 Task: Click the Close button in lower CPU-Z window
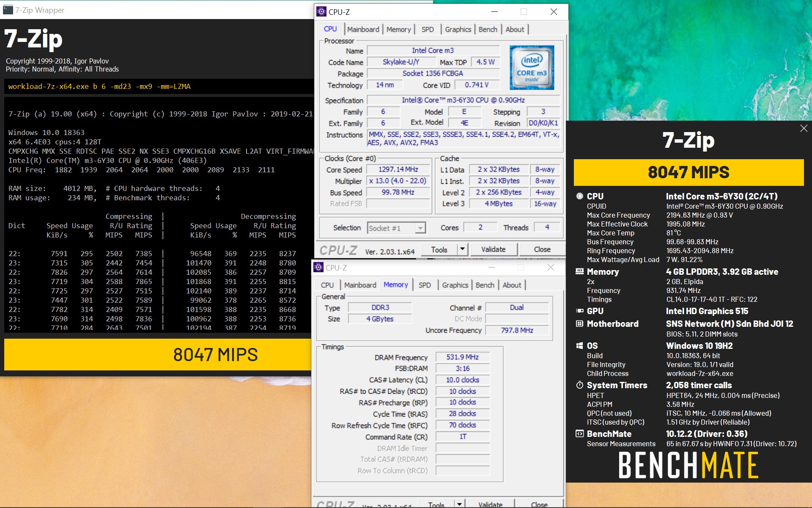click(x=539, y=504)
